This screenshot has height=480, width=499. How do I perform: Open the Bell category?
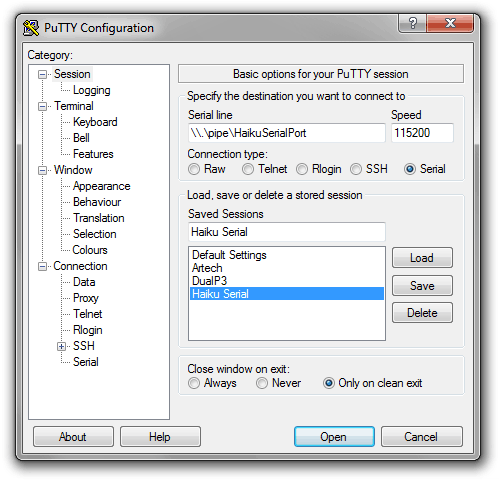click(x=81, y=138)
